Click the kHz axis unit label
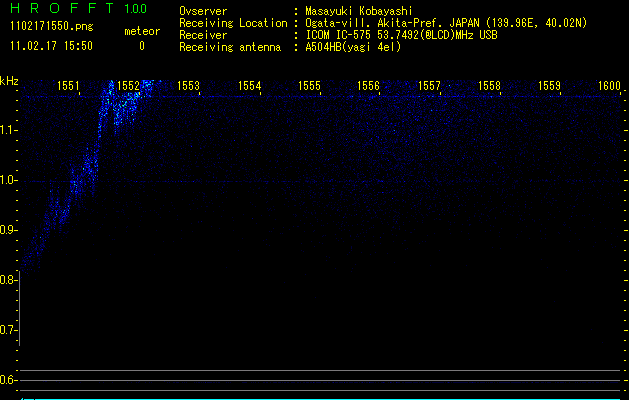This screenshot has height=400, width=629. coord(9,81)
